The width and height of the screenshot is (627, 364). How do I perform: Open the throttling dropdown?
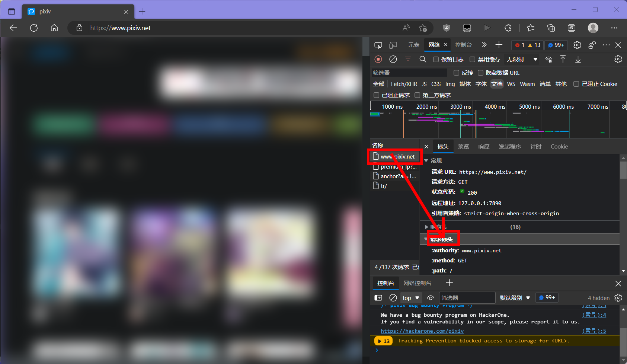click(x=522, y=59)
